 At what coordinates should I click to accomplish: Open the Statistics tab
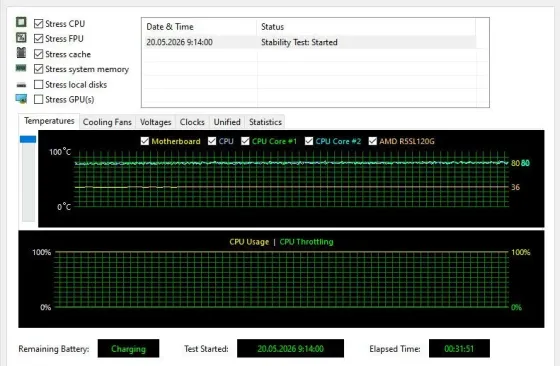point(265,122)
